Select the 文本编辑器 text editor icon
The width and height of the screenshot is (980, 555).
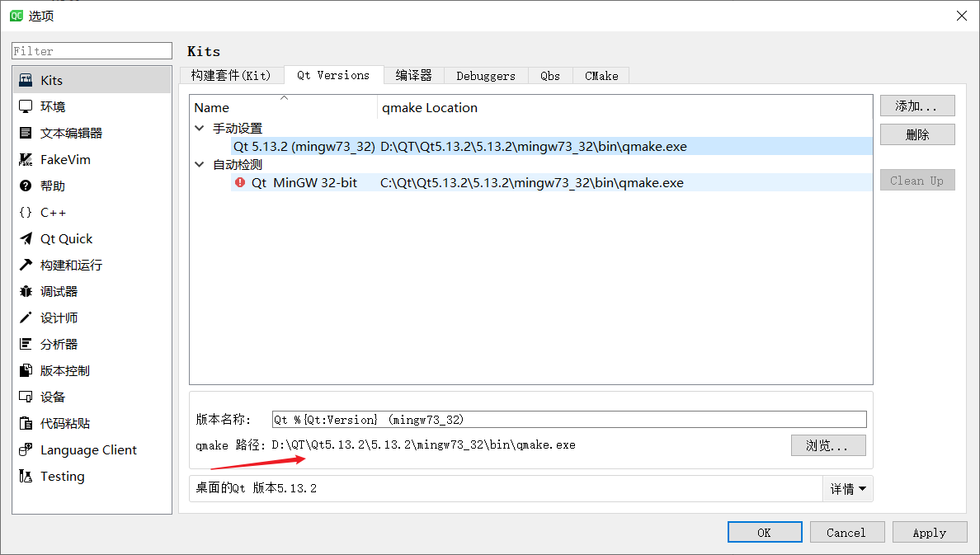pos(27,132)
